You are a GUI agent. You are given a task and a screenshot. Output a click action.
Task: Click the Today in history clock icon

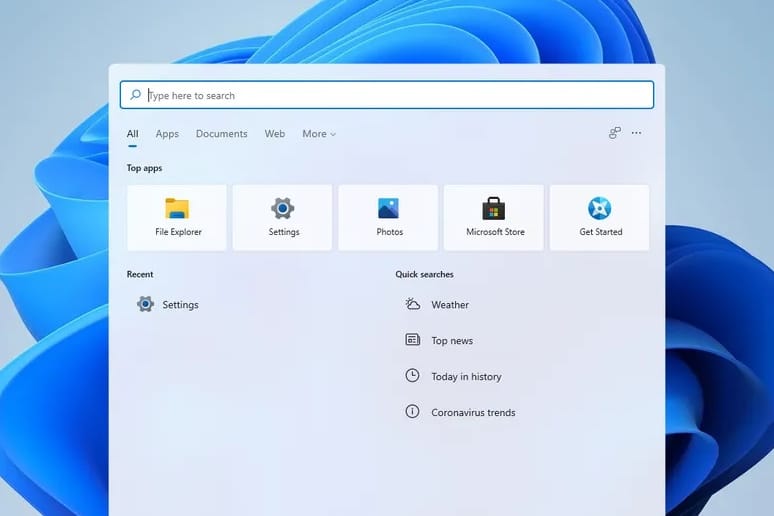click(x=412, y=375)
